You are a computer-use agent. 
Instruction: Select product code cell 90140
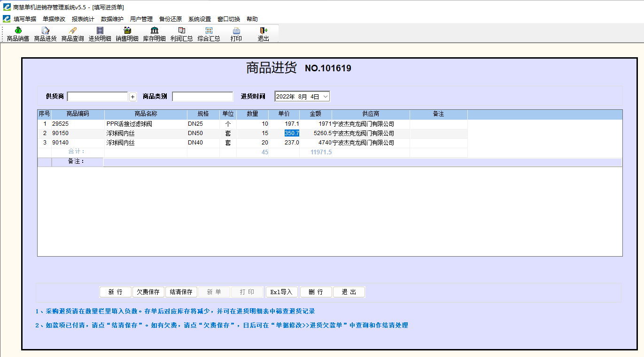[78, 143]
